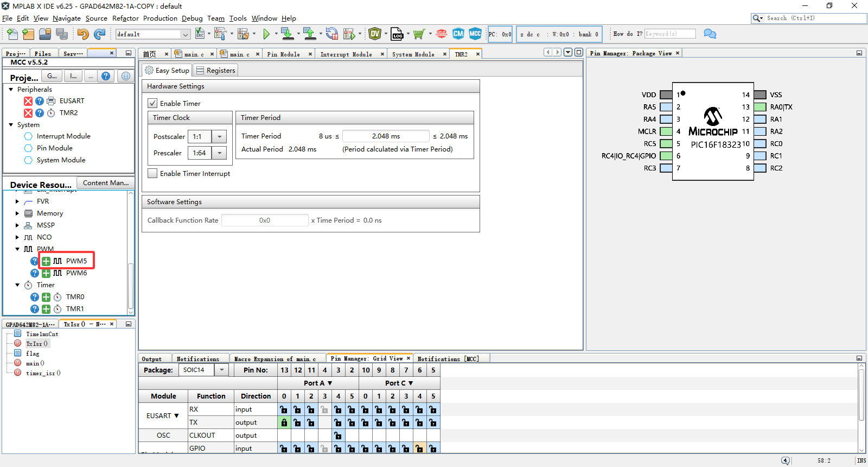Click Make and Program Device icon

[288, 34]
